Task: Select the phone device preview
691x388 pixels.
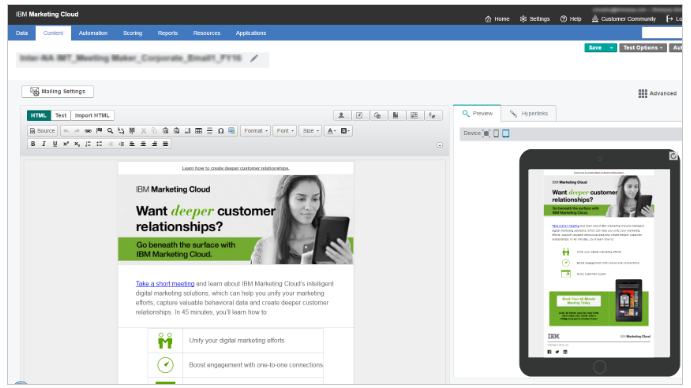Action: point(496,133)
